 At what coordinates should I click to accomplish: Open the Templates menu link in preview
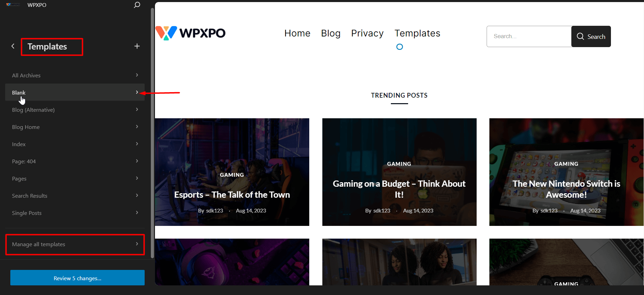pos(417,33)
